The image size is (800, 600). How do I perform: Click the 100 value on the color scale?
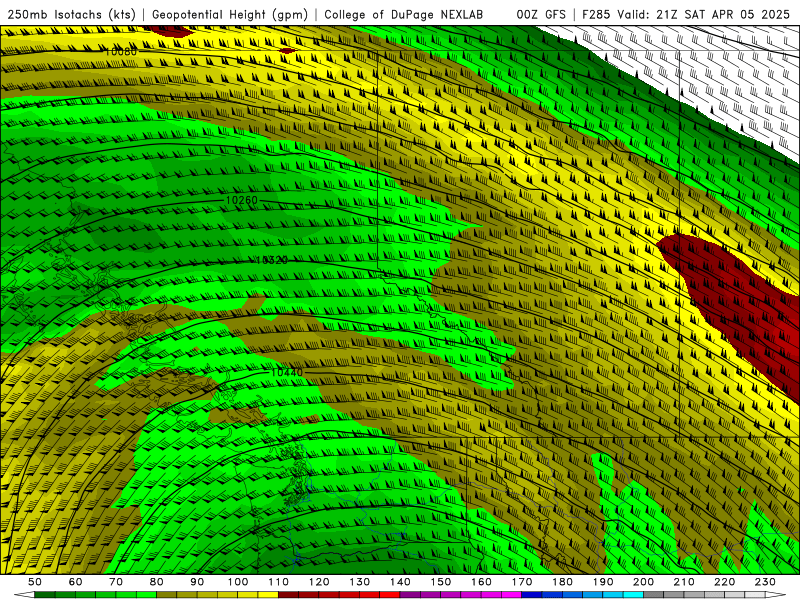(238, 582)
